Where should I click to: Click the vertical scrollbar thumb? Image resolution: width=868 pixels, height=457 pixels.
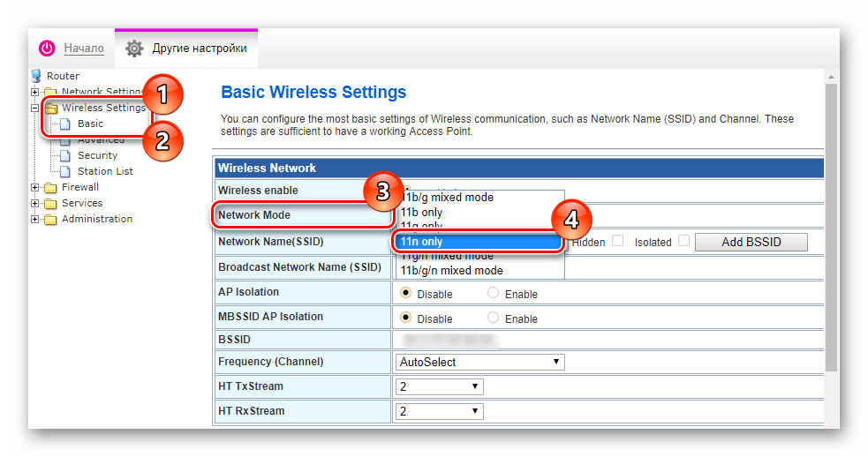pos(832,228)
